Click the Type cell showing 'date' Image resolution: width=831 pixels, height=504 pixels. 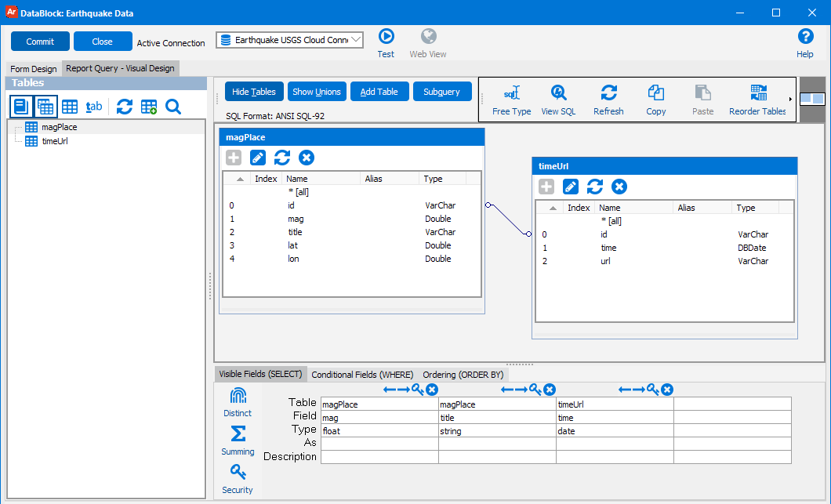click(x=615, y=431)
